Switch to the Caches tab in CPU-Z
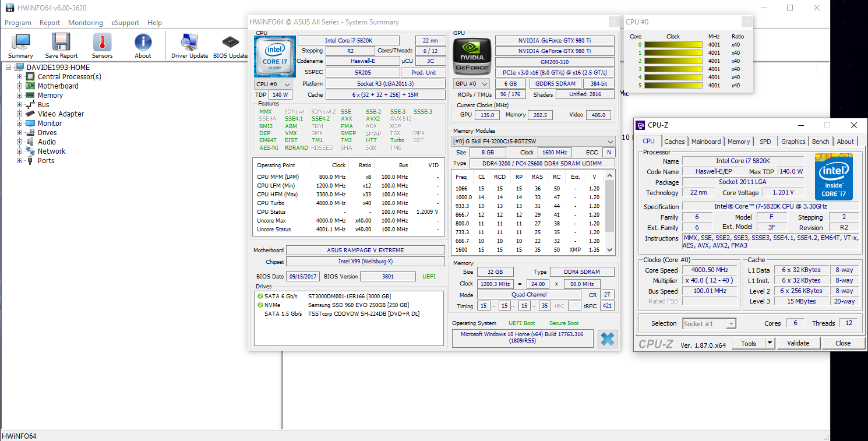 point(675,142)
